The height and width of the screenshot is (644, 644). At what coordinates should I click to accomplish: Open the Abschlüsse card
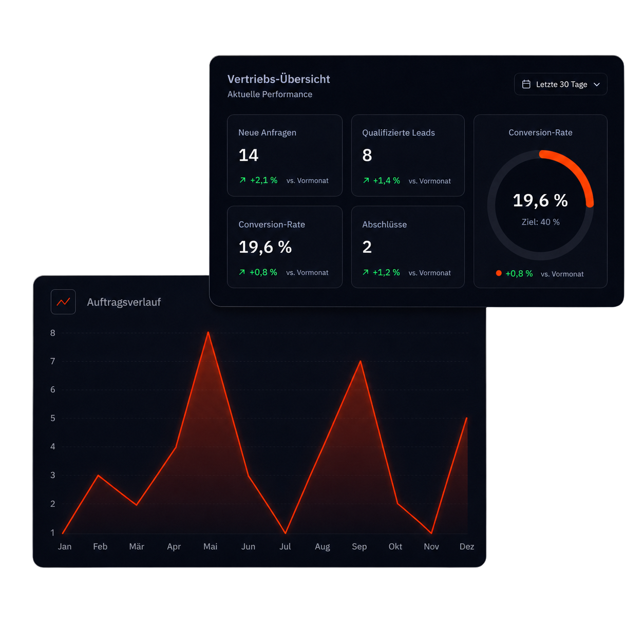tap(408, 247)
